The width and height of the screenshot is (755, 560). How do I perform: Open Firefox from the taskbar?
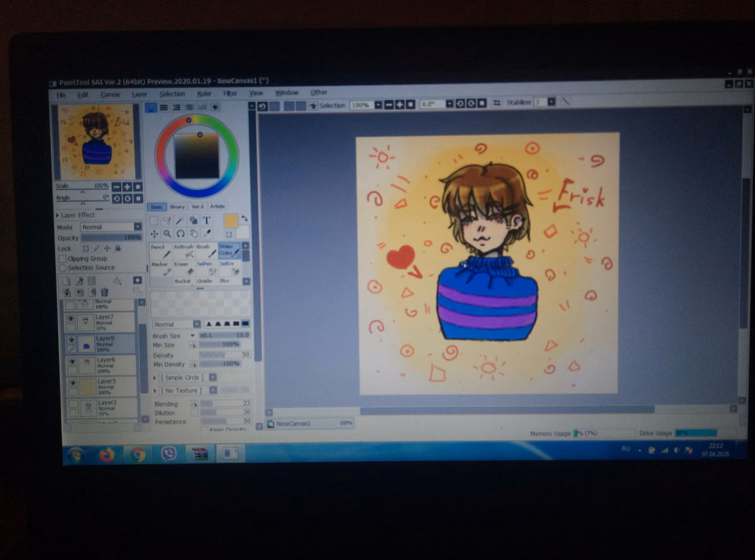point(107,455)
